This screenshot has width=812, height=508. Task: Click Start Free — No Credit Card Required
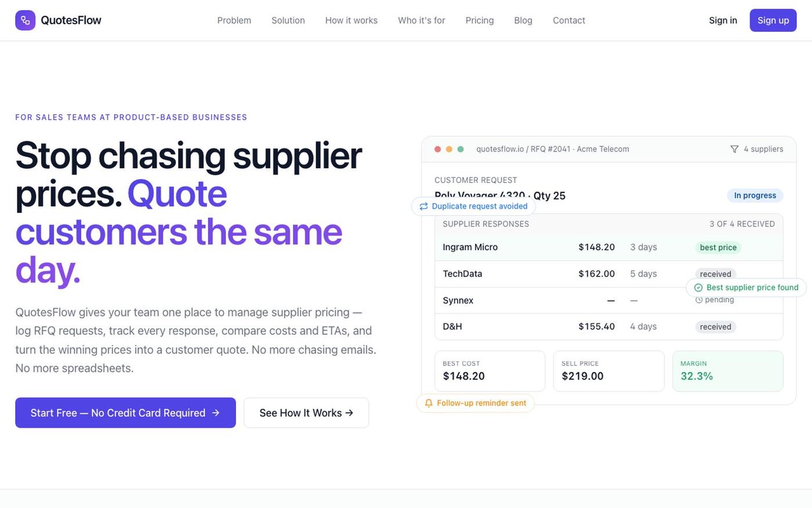pyautogui.click(x=125, y=413)
